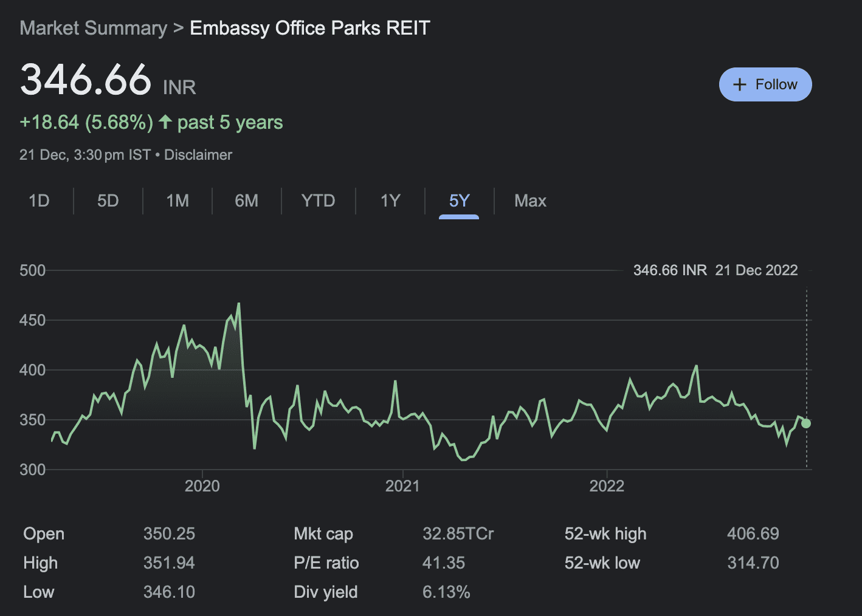Image resolution: width=862 pixels, height=616 pixels.
Task: Click the Div yield value 6.13%
Action: coord(446,592)
